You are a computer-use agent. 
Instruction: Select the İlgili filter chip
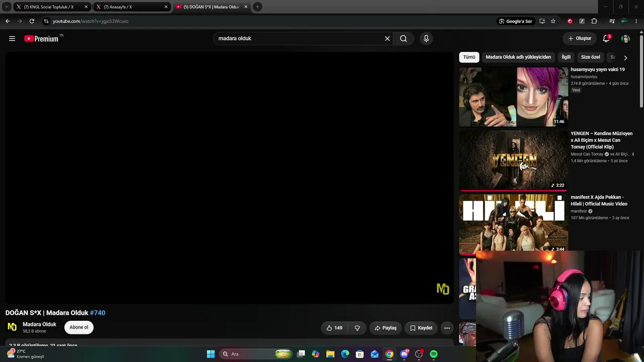pos(566,57)
